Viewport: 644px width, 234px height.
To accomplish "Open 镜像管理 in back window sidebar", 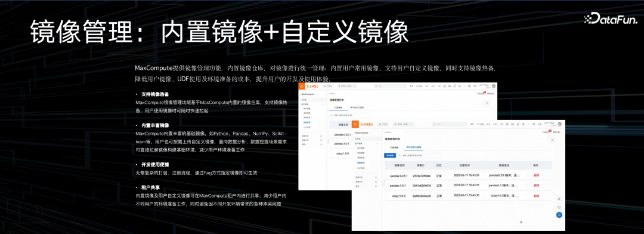I will [x=307, y=122].
